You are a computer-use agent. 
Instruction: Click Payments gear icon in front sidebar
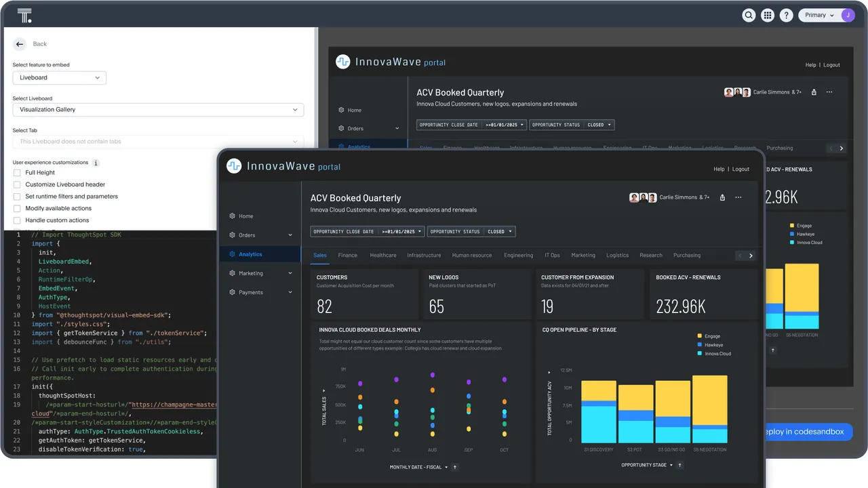[x=232, y=292]
